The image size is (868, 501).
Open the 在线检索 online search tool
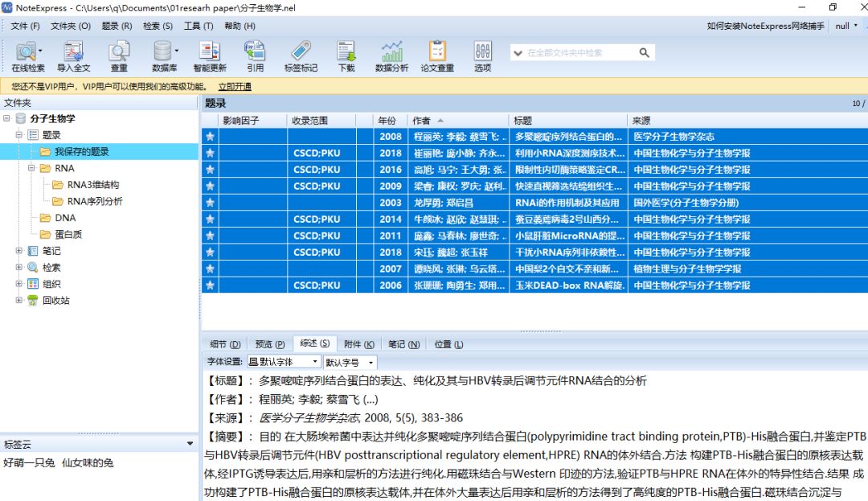coord(27,56)
